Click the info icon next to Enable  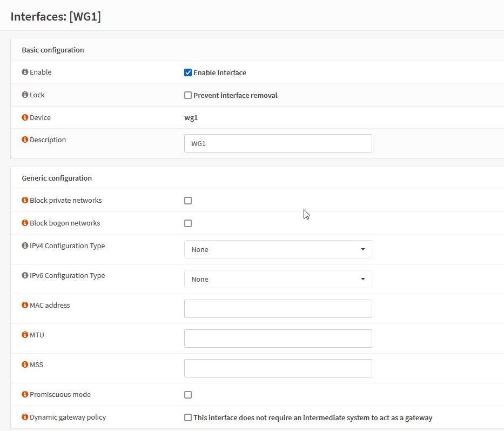click(24, 72)
